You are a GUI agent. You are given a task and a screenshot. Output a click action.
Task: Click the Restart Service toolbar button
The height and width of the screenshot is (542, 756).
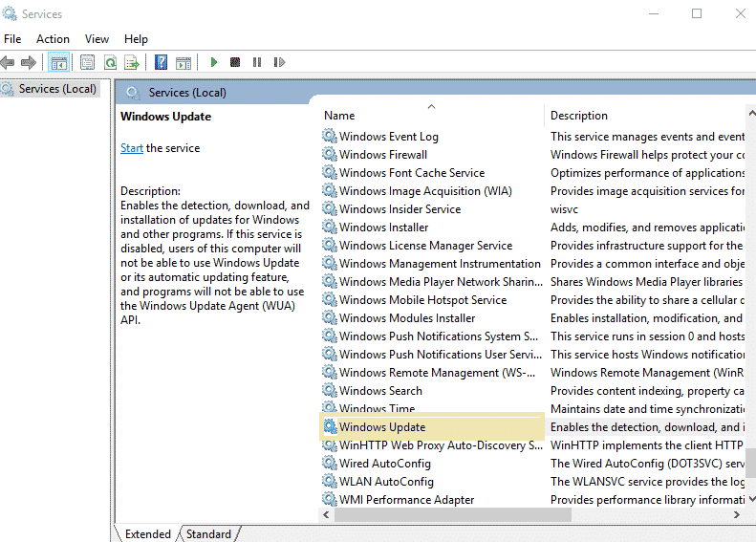tap(279, 62)
